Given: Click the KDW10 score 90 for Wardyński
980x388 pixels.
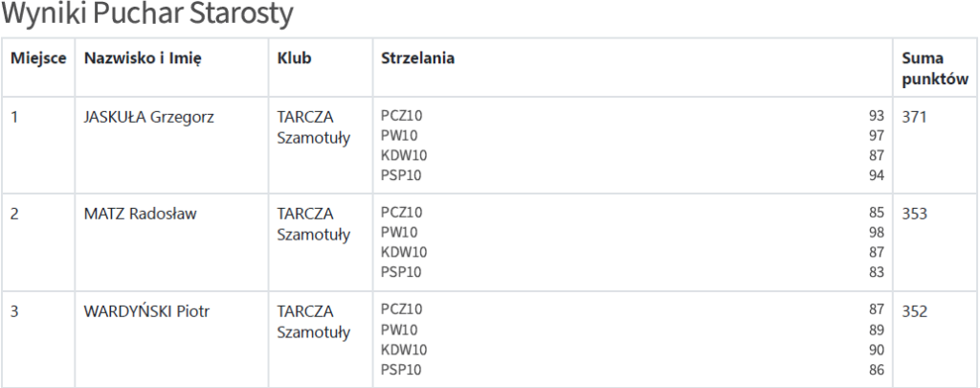Looking at the screenshot, I should pyautogui.click(x=877, y=349).
